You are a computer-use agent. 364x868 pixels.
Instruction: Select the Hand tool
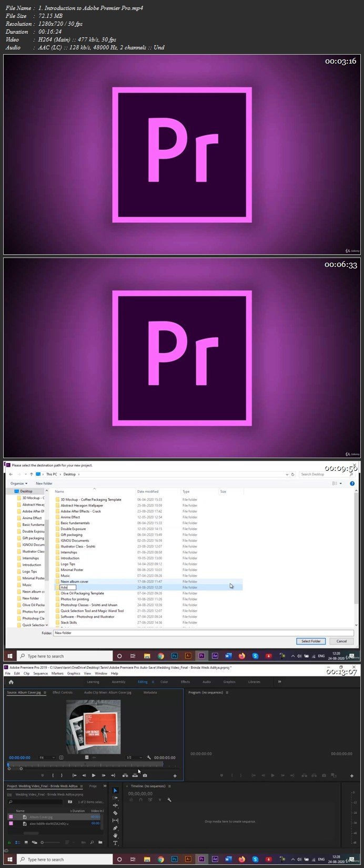click(x=116, y=835)
